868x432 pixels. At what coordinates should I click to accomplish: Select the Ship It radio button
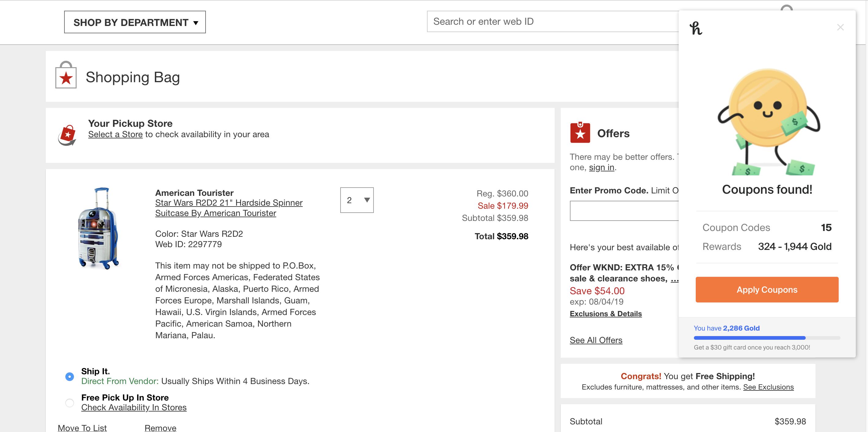coord(70,376)
